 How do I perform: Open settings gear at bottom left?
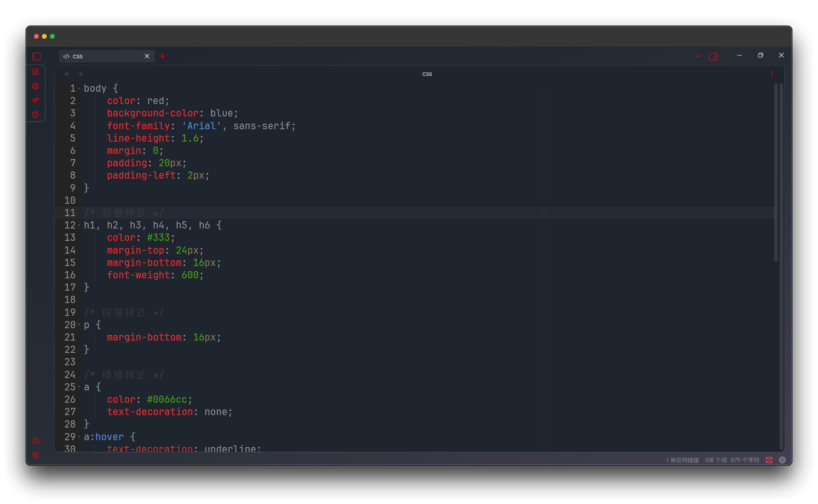tap(36, 455)
